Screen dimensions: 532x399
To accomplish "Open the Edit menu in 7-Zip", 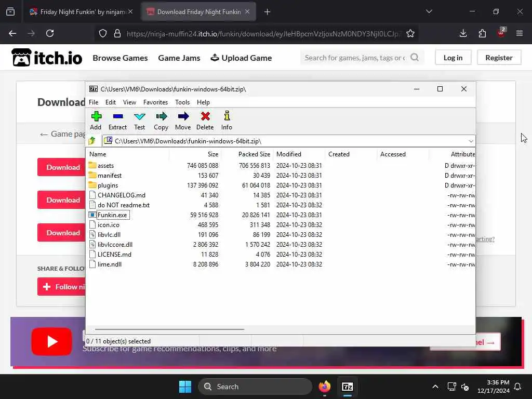I will pos(111,102).
